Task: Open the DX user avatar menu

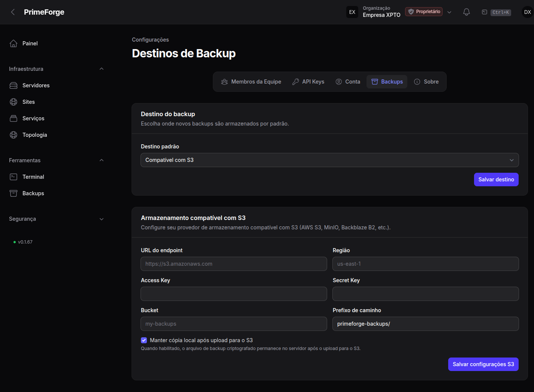Action: pyautogui.click(x=527, y=12)
